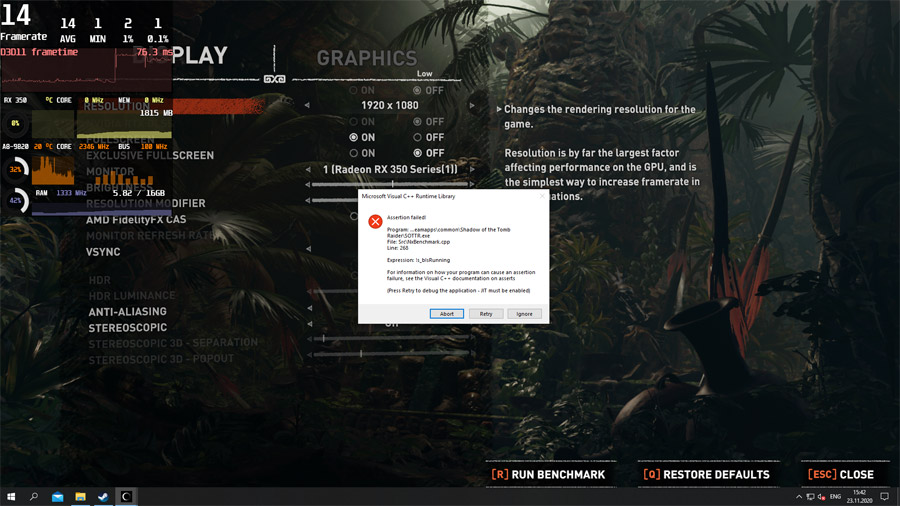
Task: Click the HDR Luminance label
Action: pos(132,295)
